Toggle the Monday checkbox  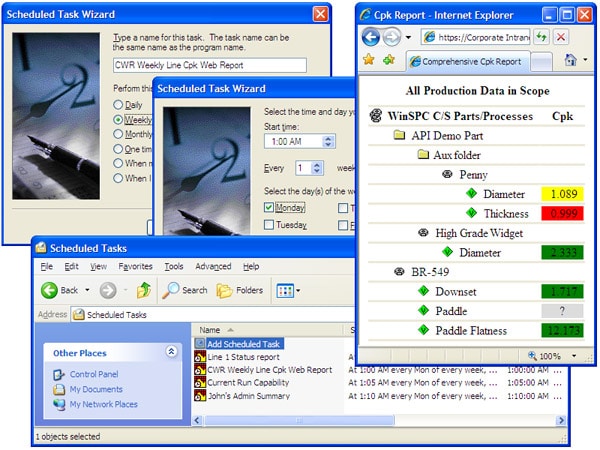pyautogui.click(x=269, y=207)
